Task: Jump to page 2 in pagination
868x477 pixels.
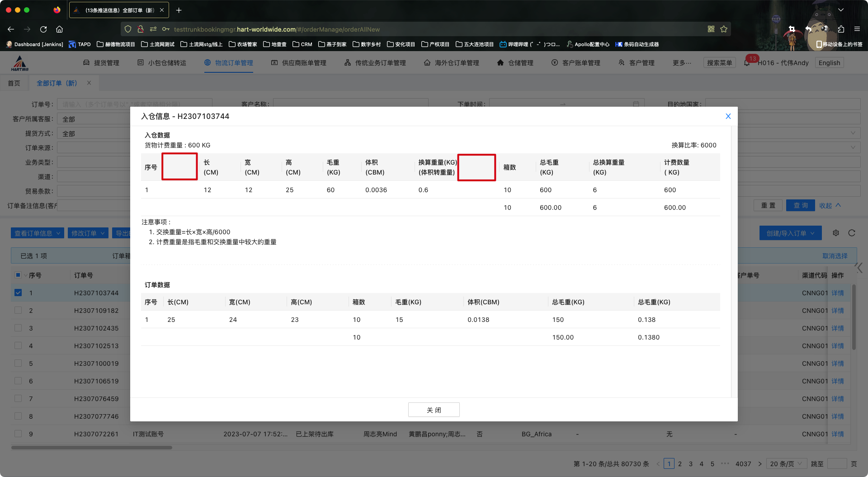Action: point(680,463)
